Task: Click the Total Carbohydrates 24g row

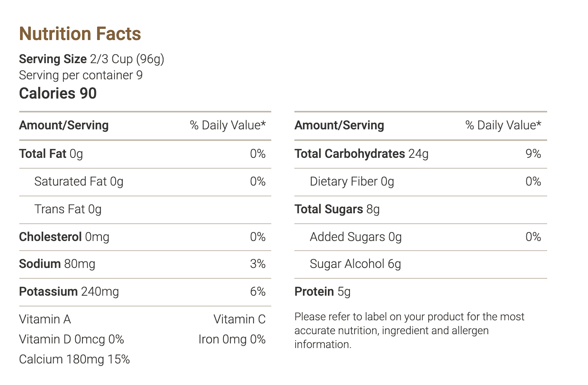Action: [x=421, y=154]
